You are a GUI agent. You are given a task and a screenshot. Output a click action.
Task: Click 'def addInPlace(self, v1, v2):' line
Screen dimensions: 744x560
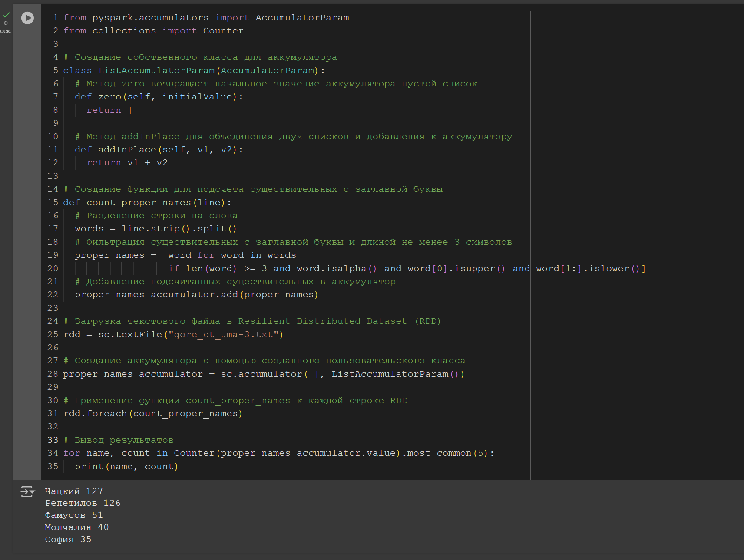159,150
